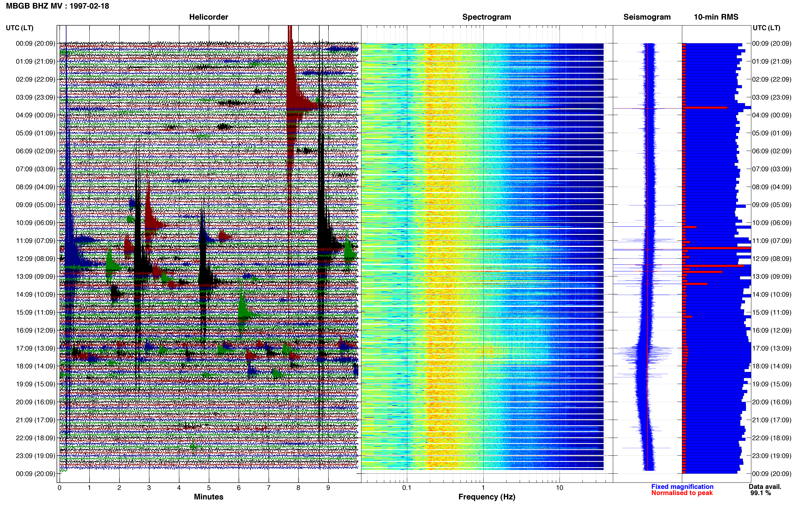Screen dimensions: 812x508
Task: Click the right '02:09 (22:09)' time label
Action: coord(772,79)
